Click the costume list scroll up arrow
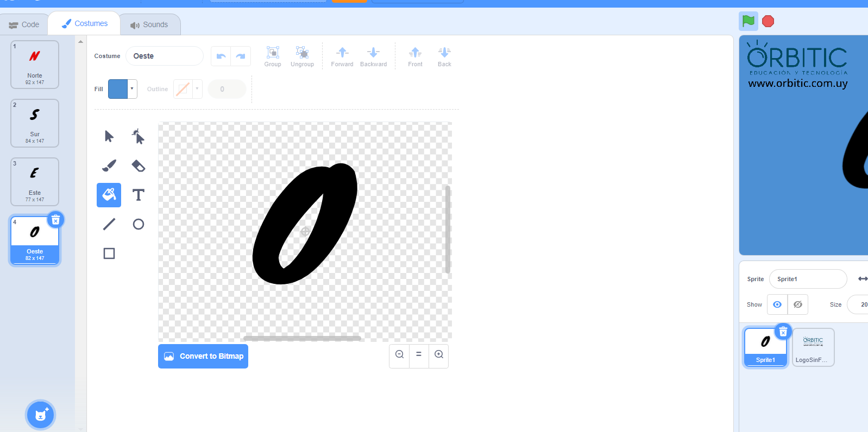The height and width of the screenshot is (432, 868). coord(81,42)
